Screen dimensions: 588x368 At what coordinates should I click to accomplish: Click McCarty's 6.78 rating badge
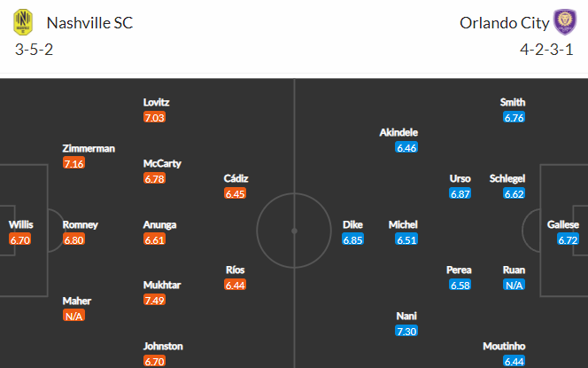(x=154, y=178)
